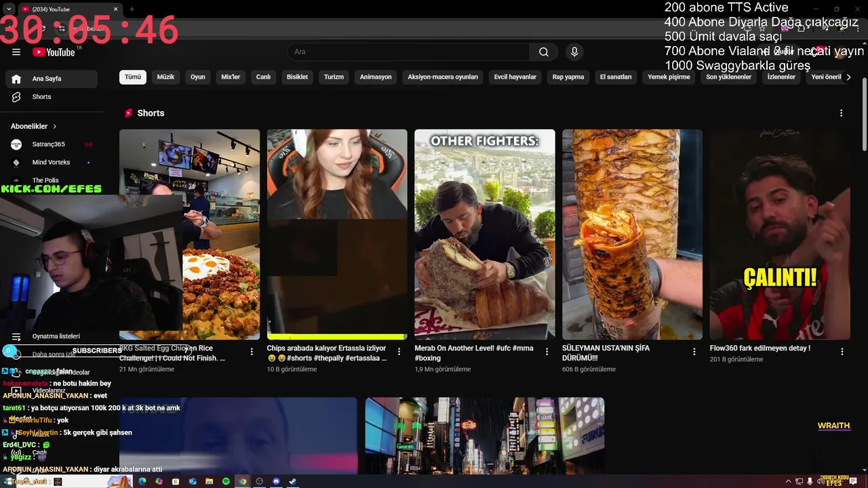Screen dimensions: 868x488
Task: Select the Oyun filter chip
Action: 197,77
